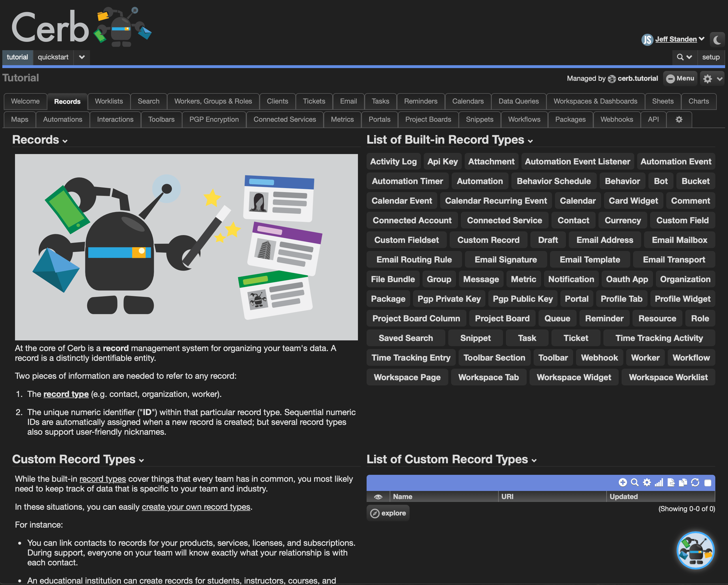This screenshot has width=728, height=585.
Task: Add a custom record type with the plus icon
Action: [623, 482]
